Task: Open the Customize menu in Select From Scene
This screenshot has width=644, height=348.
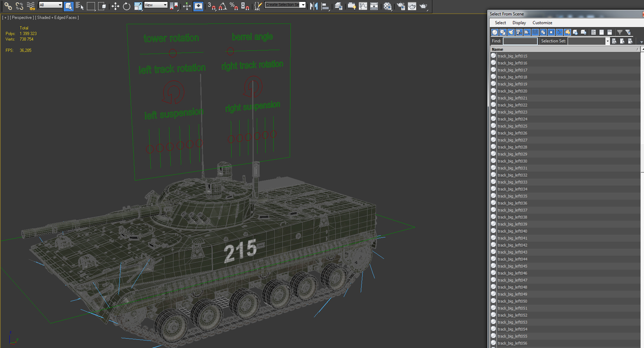Action: tap(542, 23)
